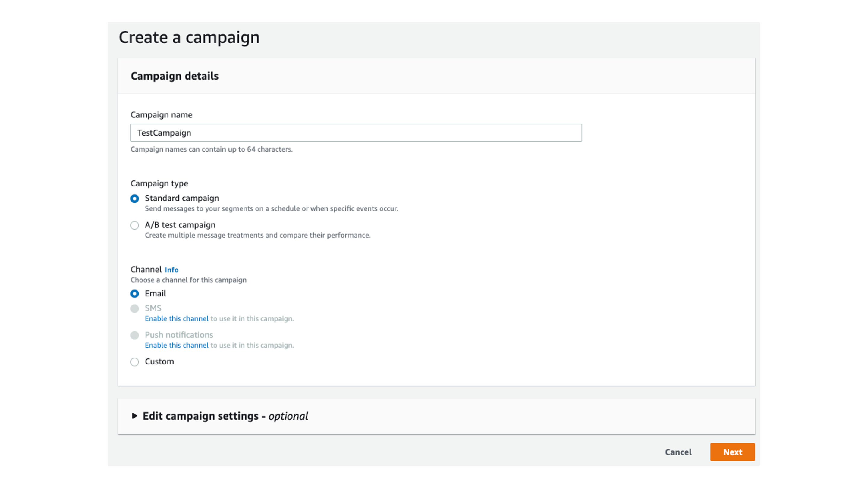Open the Channel Info link
Screen dimensions: 868x488
(171, 270)
